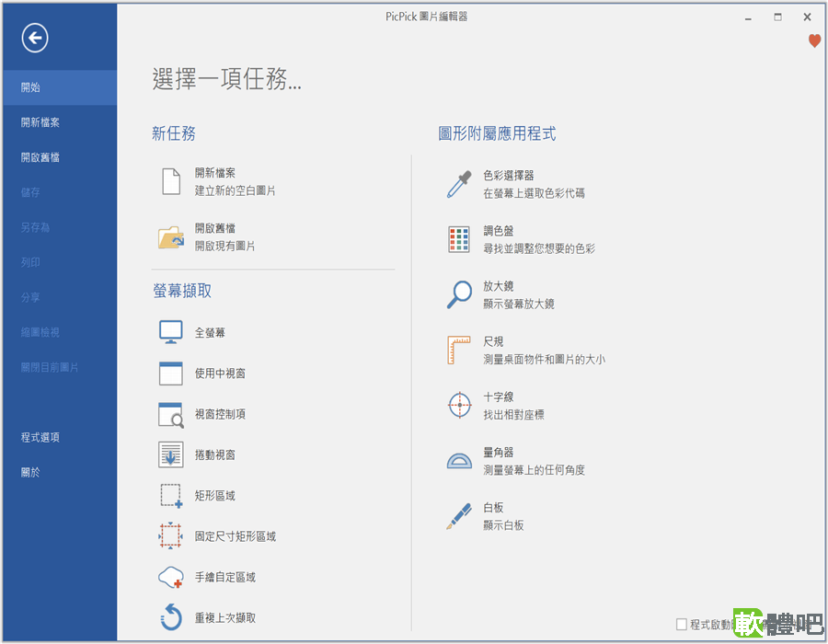Click the 視窗控制項 magnifier window icon
828x644 pixels.
[x=171, y=414]
